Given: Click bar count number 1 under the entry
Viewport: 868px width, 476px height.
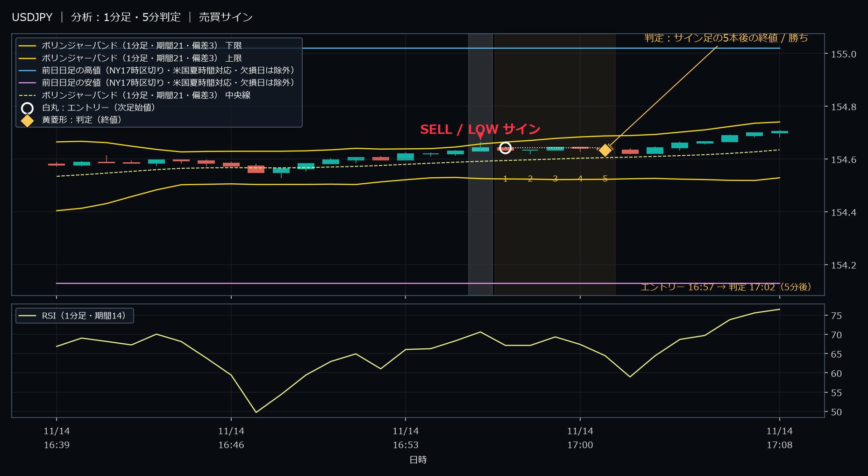Looking at the screenshot, I should coord(505,179).
